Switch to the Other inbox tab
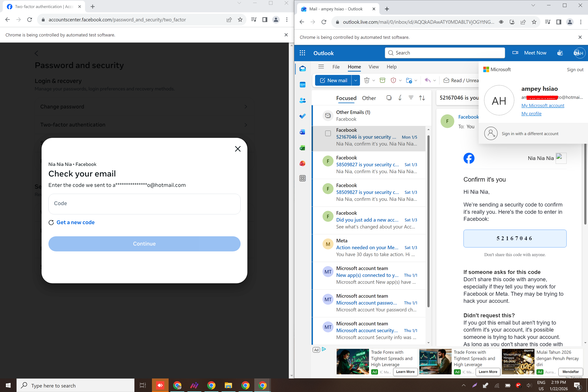 pos(369,98)
